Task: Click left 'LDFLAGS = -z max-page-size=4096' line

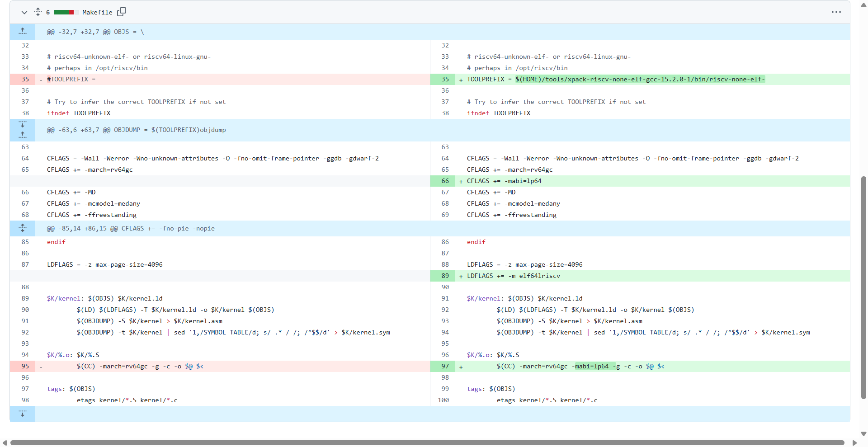Action: point(105,264)
